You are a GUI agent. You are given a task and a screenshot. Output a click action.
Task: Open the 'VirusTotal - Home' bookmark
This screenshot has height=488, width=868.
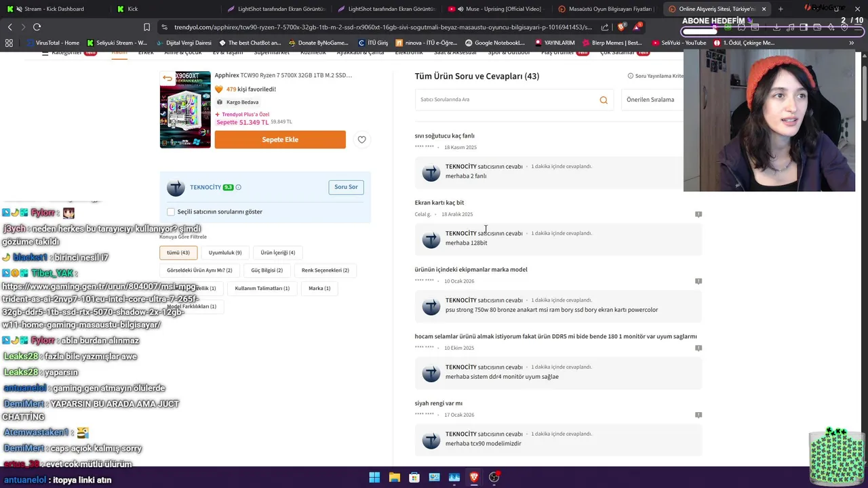coord(52,43)
